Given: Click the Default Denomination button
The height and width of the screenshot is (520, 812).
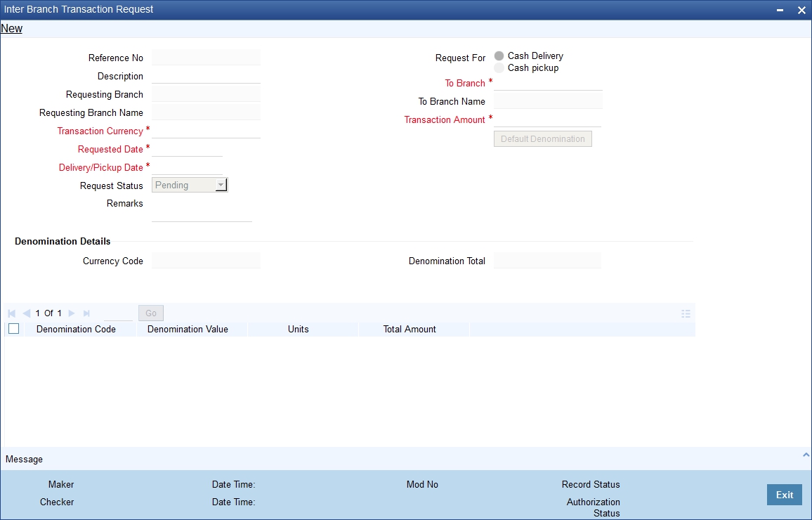Looking at the screenshot, I should tap(543, 139).
